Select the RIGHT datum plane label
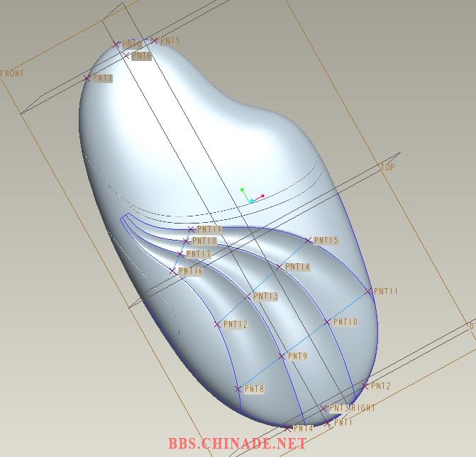Image resolution: width=476 pixels, height=457 pixels. (x=363, y=408)
